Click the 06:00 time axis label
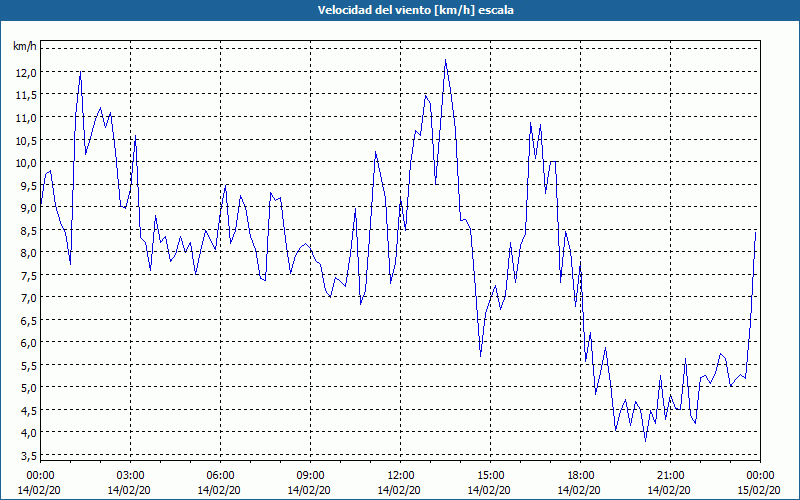The height and width of the screenshot is (500, 800). 220,476
